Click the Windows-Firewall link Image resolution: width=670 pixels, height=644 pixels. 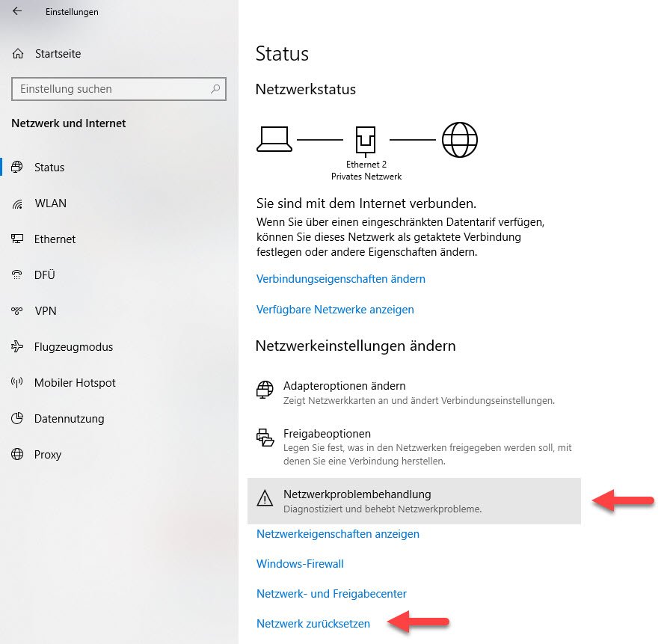point(300,564)
